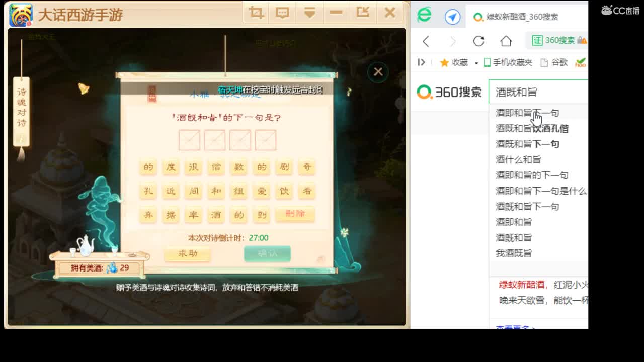Image resolution: width=644 pixels, height=362 pixels.
Task: Choose suggestion 酒什么和旨
Action: 518,159
